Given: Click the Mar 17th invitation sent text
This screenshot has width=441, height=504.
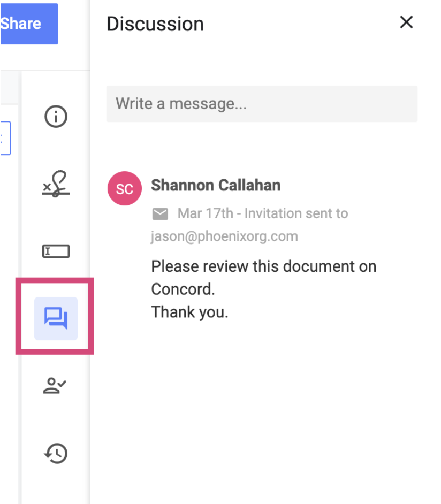Looking at the screenshot, I should pyautogui.click(x=263, y=213).
